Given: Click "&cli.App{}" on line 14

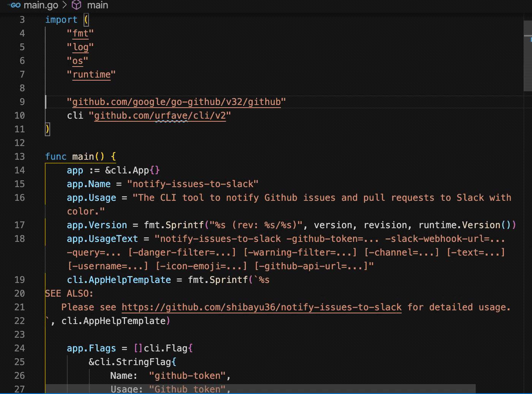Looking at the screenshot, I should [133, 170].
